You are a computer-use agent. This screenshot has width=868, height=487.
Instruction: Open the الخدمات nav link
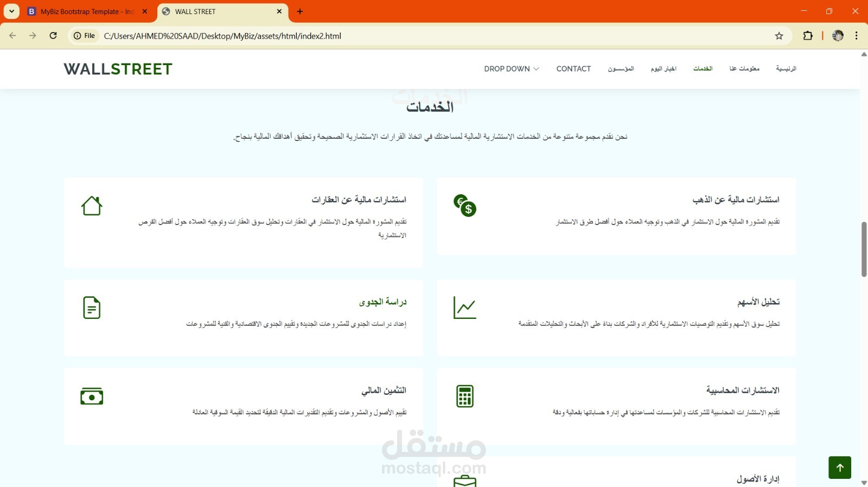703,69
